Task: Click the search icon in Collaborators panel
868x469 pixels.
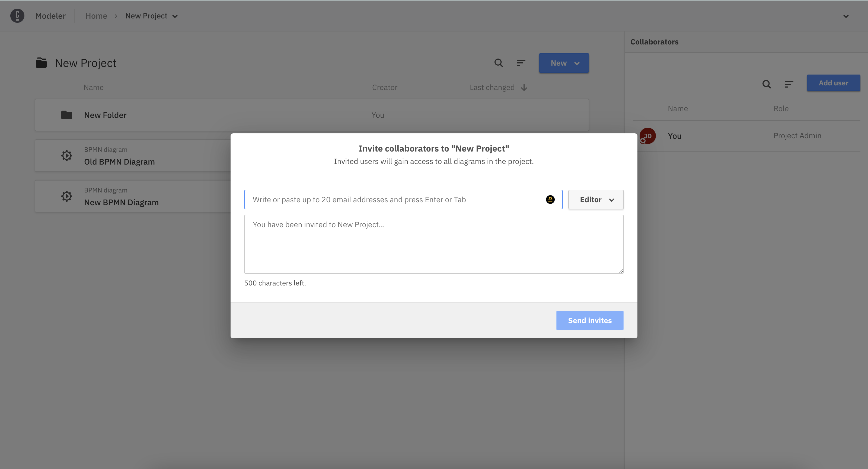Action: pos(766,83)
